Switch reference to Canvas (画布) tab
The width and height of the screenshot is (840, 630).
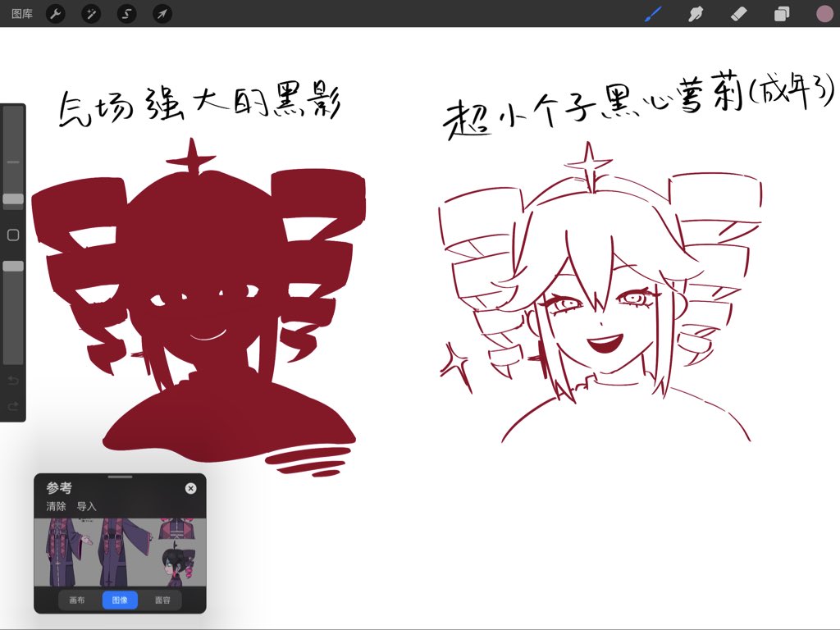point(77,600)
